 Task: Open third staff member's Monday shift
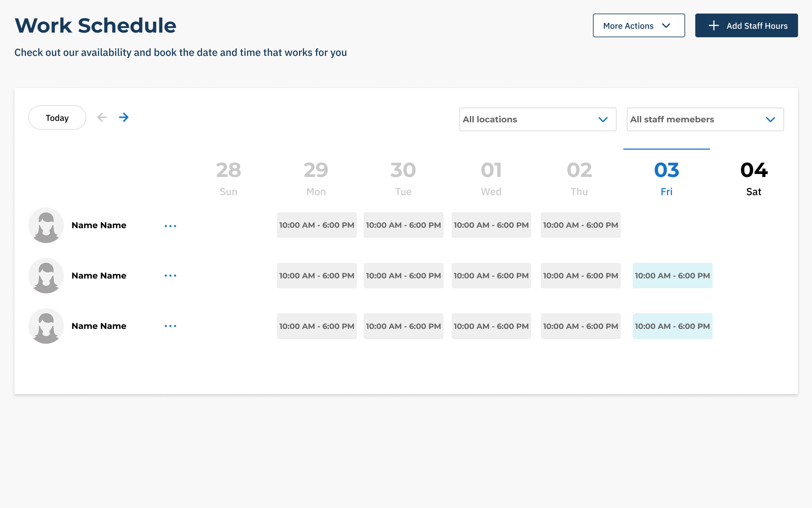[317, 326]
